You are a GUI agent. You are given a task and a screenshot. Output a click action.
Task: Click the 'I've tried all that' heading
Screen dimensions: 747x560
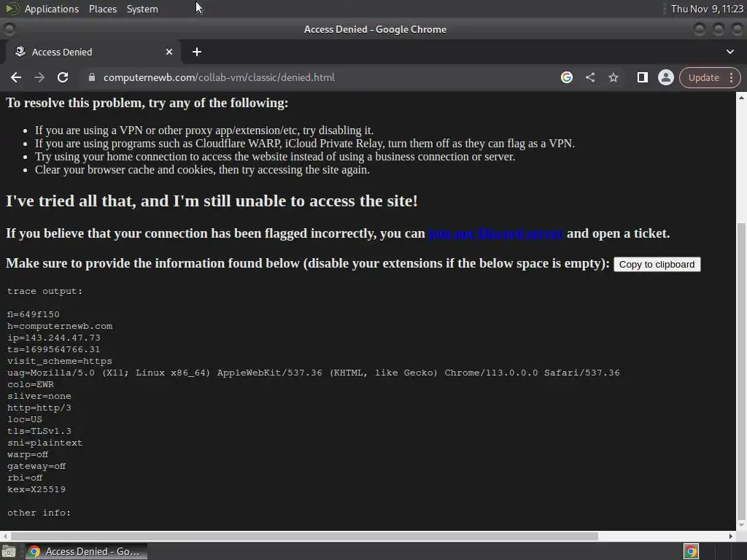(x=212, y=201)
